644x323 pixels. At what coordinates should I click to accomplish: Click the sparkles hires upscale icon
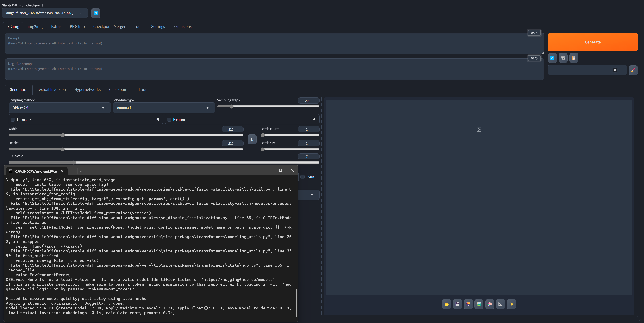click(x=511, y=304)
